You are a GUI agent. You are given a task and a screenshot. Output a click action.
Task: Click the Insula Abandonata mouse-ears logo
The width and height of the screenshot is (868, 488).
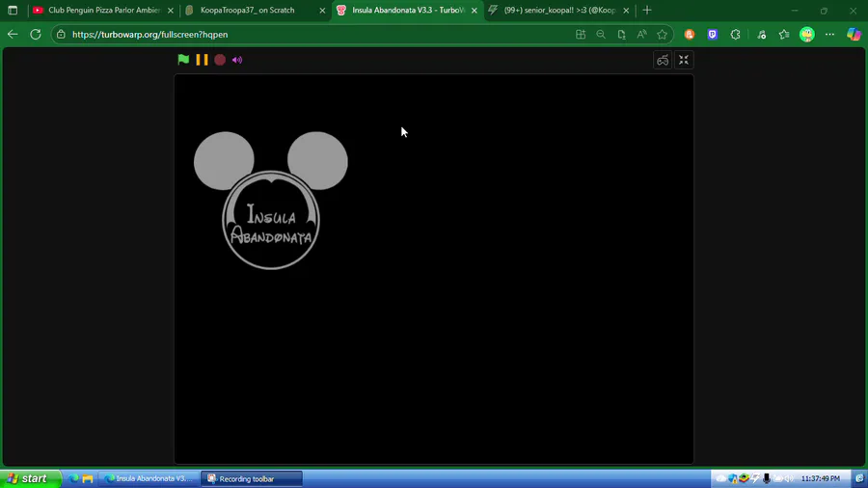[x=271, y=201]
